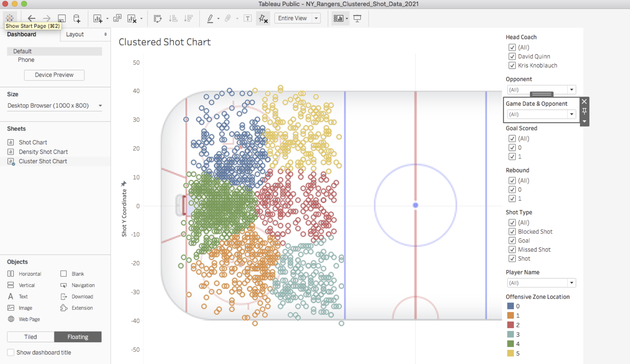Toggle Missed Shot checkbox
Screen dimensions: 630x364
click(512, 250)
